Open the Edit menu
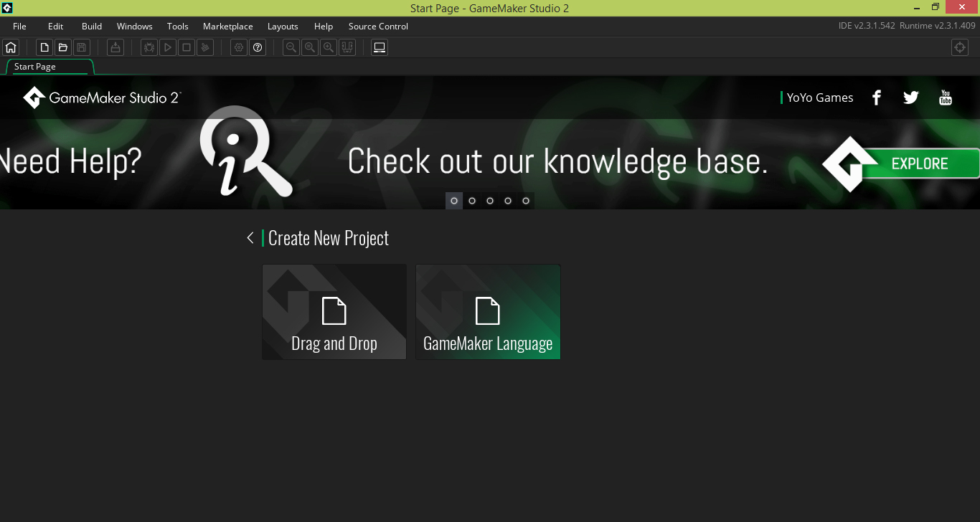 point(56,27)
